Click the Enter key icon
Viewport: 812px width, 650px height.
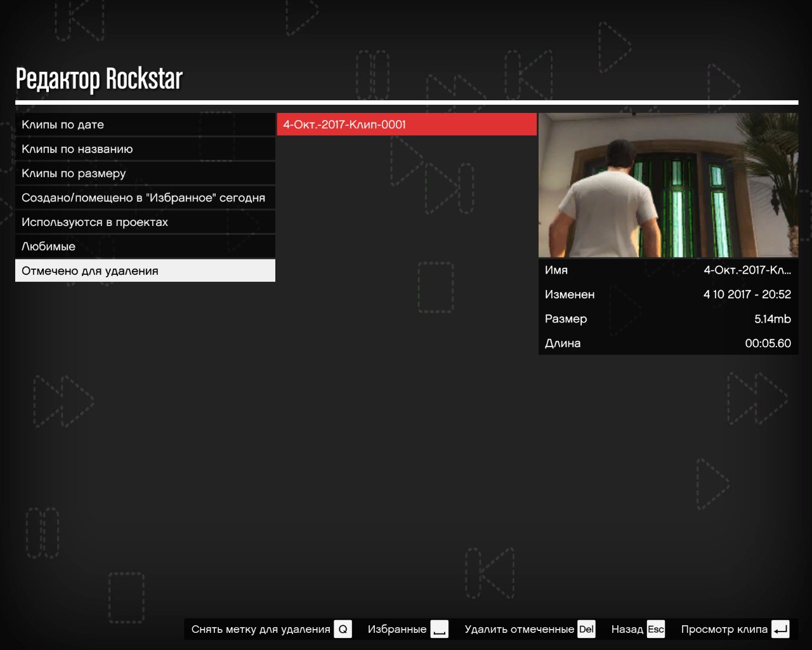[780, 629]
